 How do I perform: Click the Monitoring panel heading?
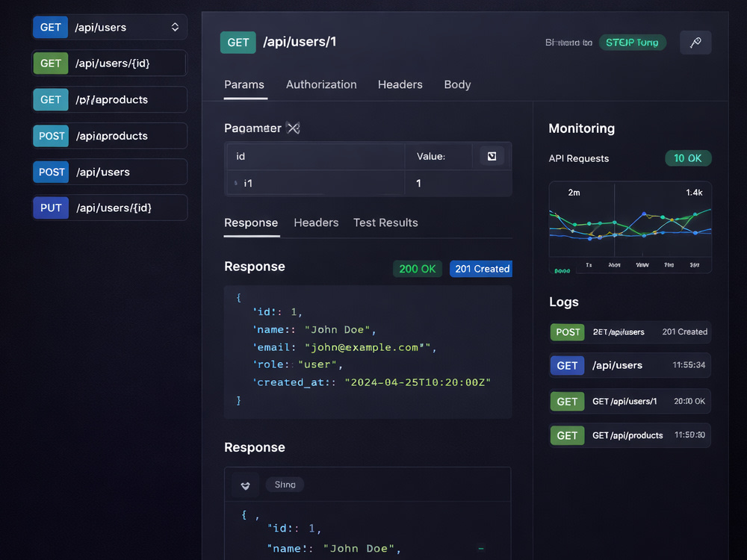click(581, 128)
